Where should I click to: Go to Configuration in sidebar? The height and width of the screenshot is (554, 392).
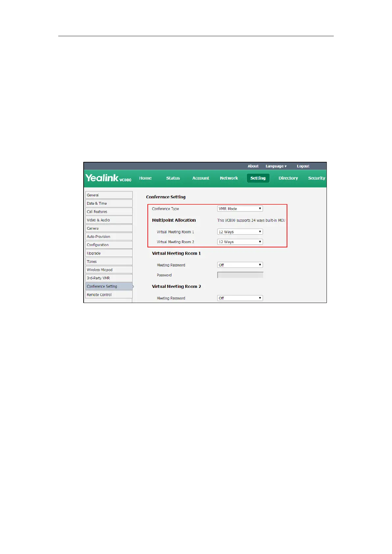[x=109, y=245]
